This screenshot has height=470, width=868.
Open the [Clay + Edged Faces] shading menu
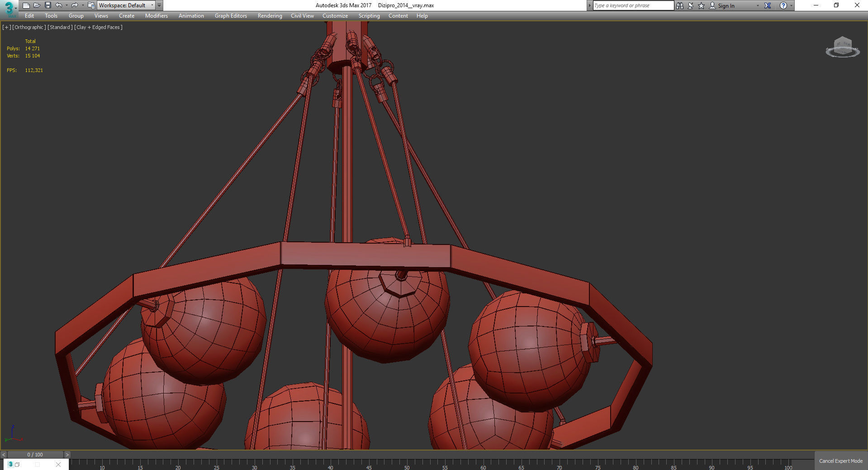[x=99, y=27]
